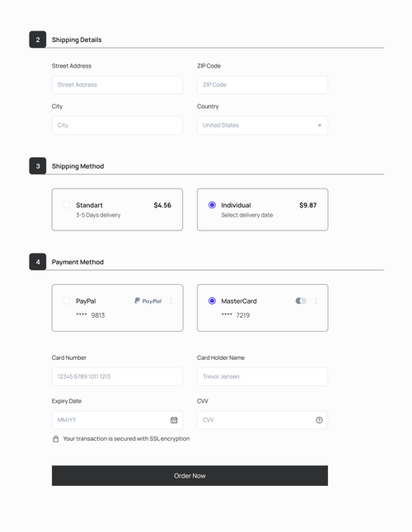Choose PayPal payment radio button

[x=67, y=301]
